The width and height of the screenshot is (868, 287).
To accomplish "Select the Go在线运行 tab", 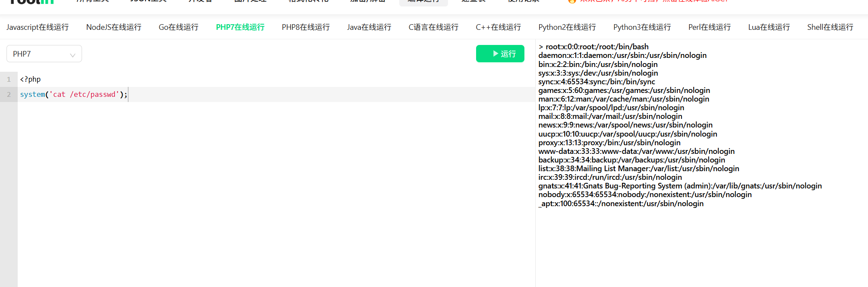I will click(x=179, y=27).
